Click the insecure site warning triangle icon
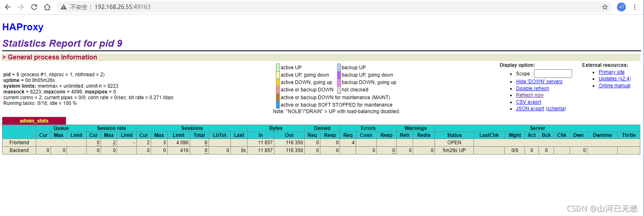The height and width of the screenshot is (216, 644). (63, 7)
